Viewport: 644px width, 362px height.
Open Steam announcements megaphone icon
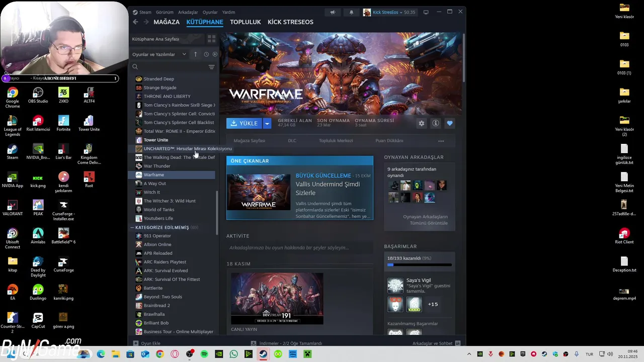point(333,12)
